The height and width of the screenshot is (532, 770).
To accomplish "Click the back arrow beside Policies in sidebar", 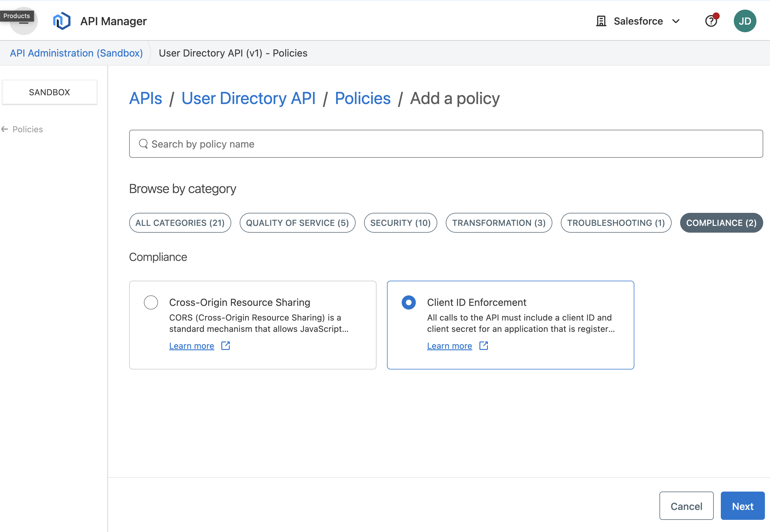I will 5,129.
